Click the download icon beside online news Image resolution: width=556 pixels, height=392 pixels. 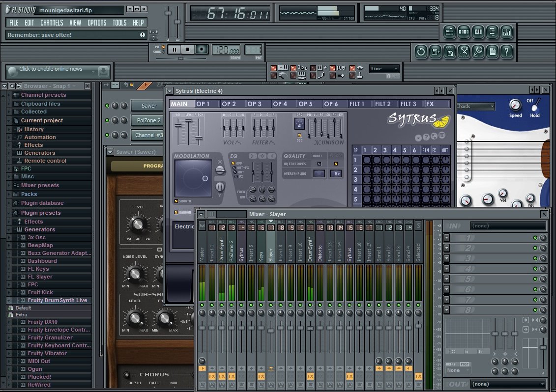[103, 71]
